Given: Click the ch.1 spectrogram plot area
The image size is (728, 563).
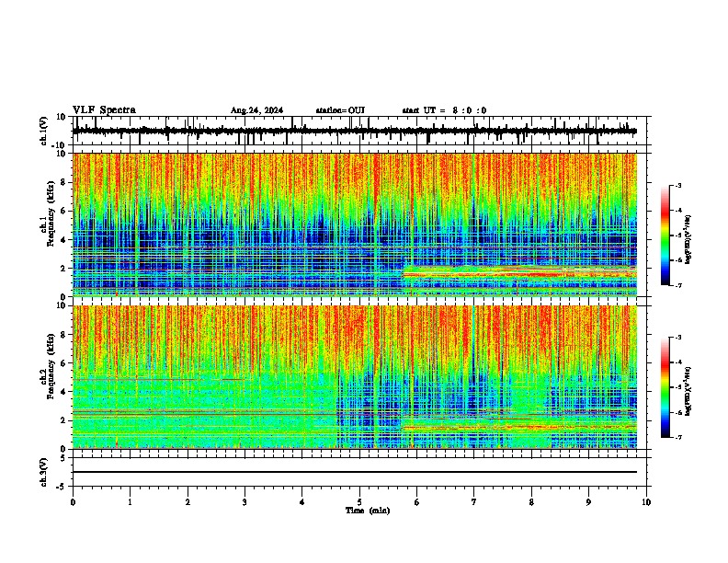Looking at the screenshot, I should [355, 224].
